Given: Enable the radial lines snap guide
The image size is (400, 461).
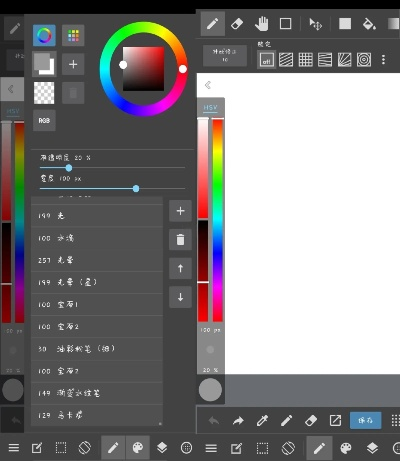Looking at the screenshot, I should (x=344, y=60).
